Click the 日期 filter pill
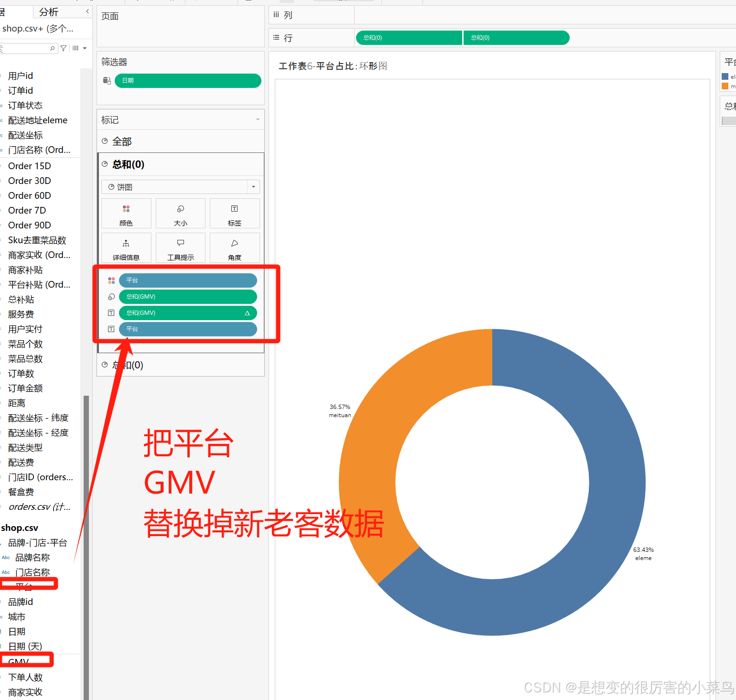Screen dimensions: 736x700 [x=188, y=81]
